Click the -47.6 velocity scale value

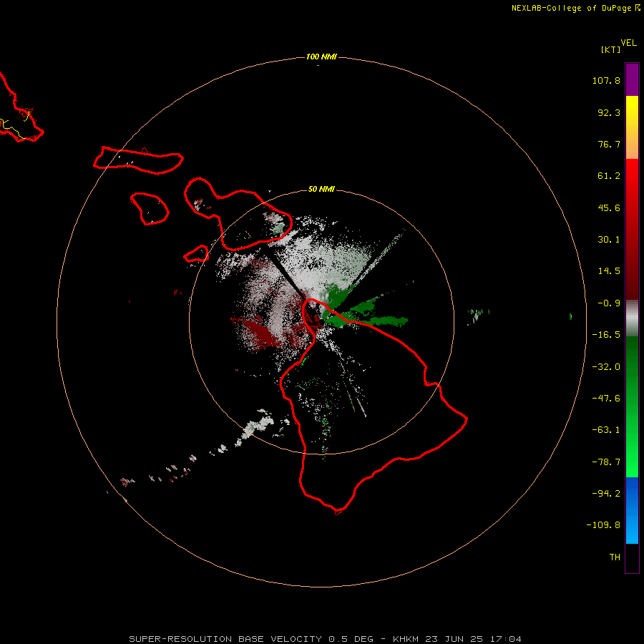pos(606,399)
